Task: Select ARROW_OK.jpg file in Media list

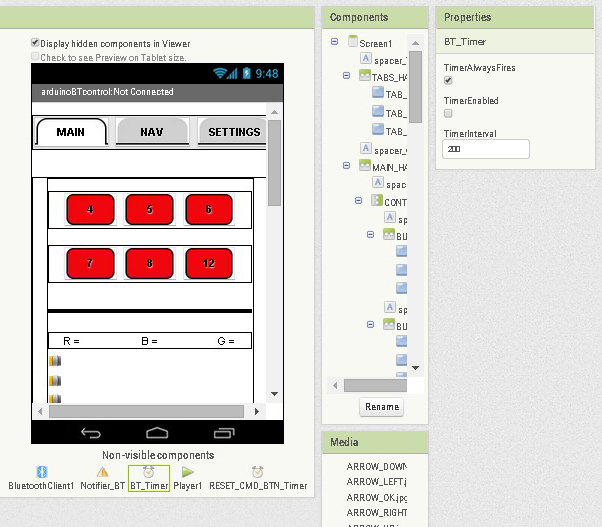Action: coord(377,497)
